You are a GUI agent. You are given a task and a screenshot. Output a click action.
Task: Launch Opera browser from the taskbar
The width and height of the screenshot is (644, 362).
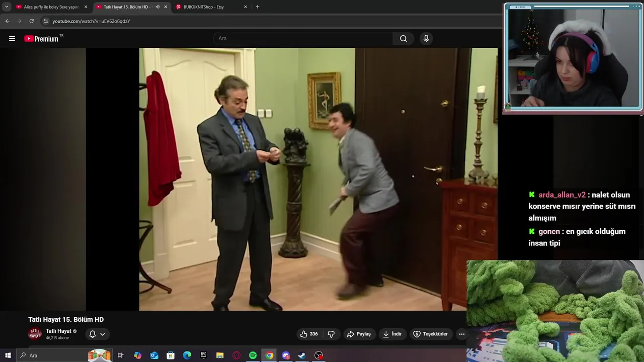click(x=236, y=355)
